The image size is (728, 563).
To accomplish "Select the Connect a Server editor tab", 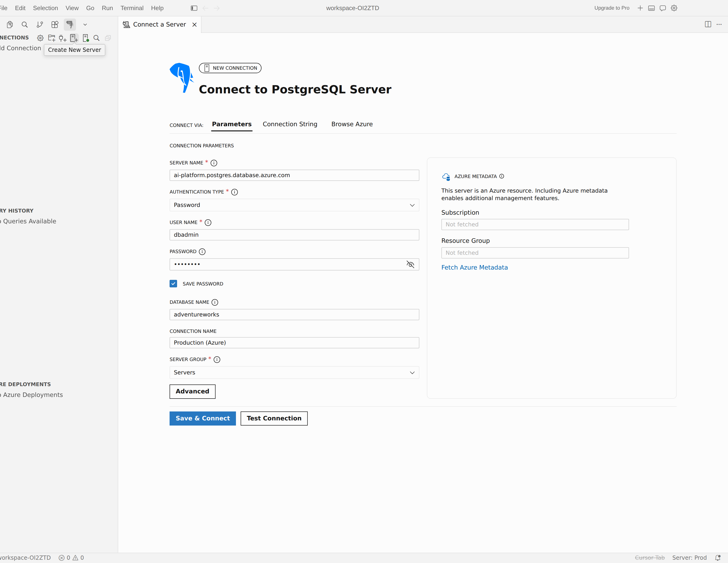I will [x=160, y=24].
